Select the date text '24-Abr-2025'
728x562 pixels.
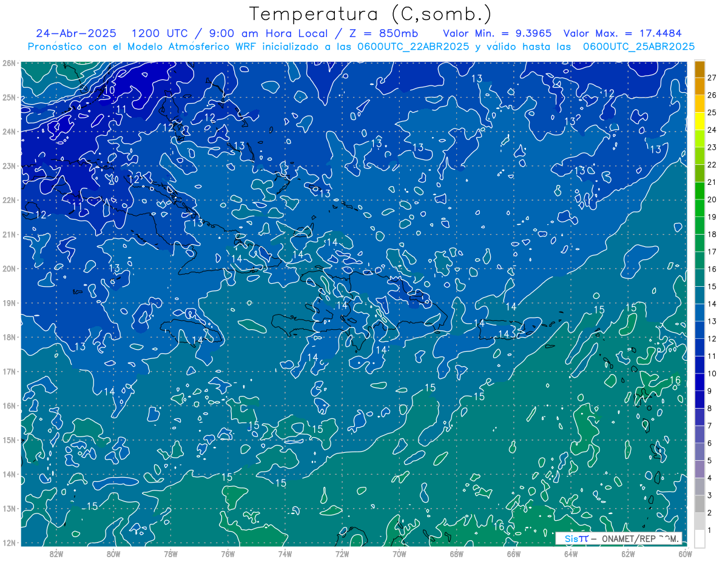(x=76, y=33)
